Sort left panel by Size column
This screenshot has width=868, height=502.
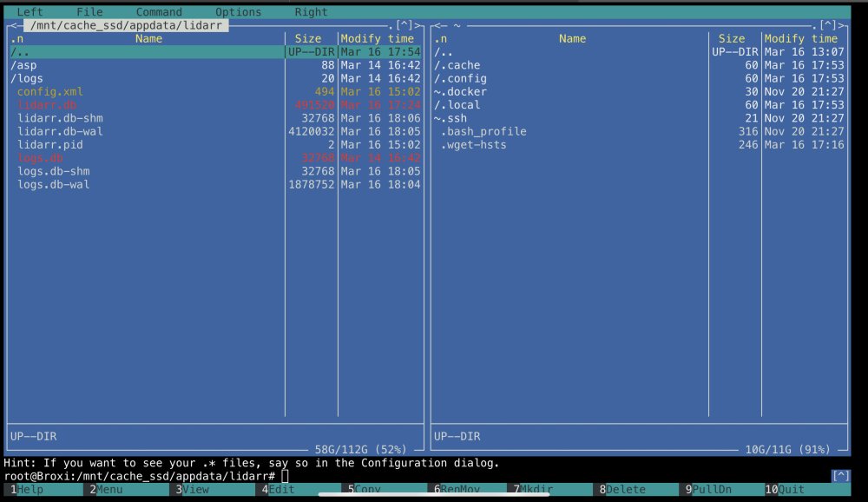(308, 39)
